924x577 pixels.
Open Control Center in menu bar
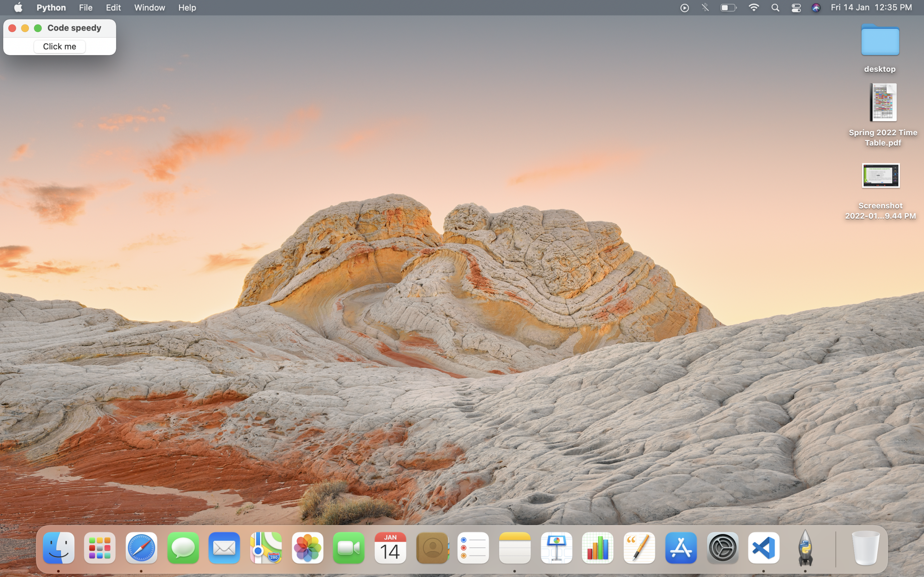796,8
